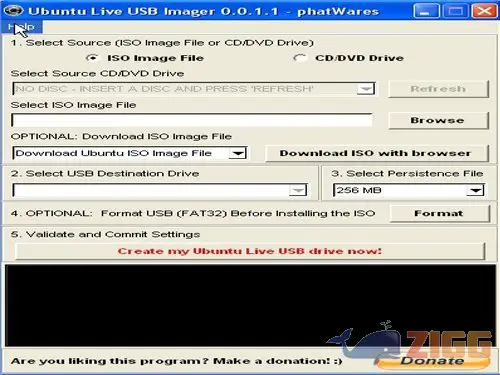Click the black log output area
The image size is (500, 375).
pyautogui.click(x=251, y=305)
